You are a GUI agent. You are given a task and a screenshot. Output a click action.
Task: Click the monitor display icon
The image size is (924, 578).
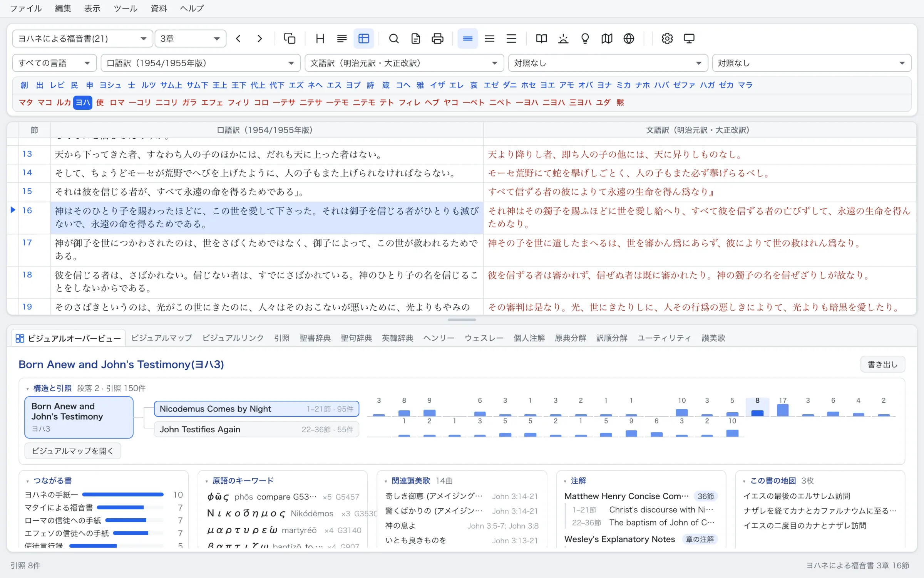[x=689, y=39]
